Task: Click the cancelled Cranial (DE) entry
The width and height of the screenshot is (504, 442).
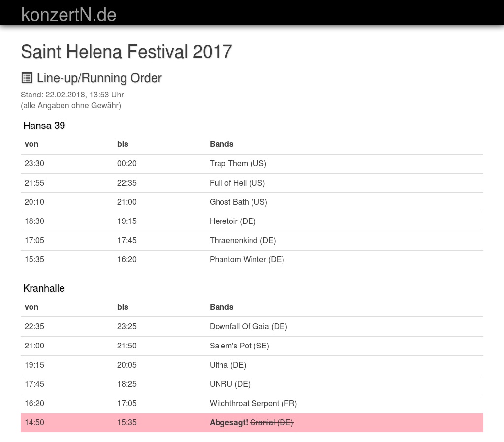Action: click(x=272, y=422)
